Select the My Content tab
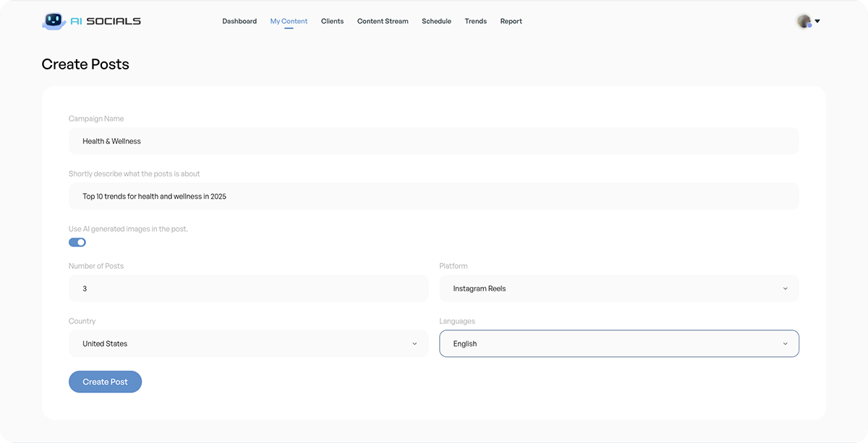868x443 pixels. tap(289, 22)
